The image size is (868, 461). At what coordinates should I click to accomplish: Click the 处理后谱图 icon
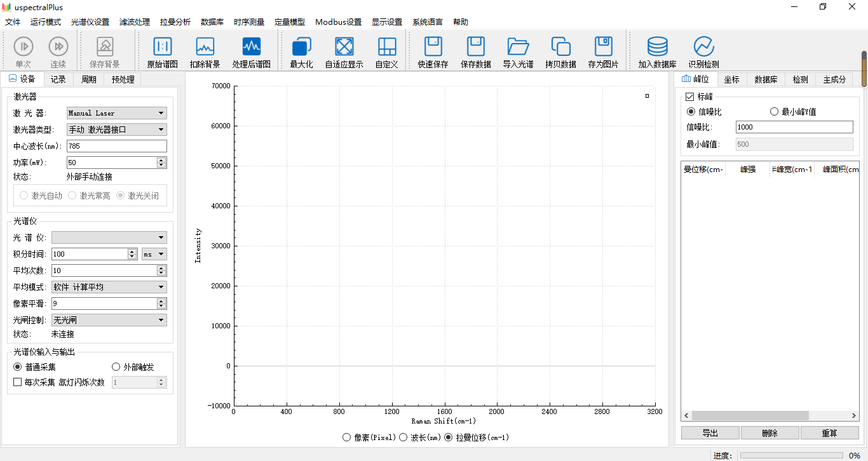[x=252, y=46]
